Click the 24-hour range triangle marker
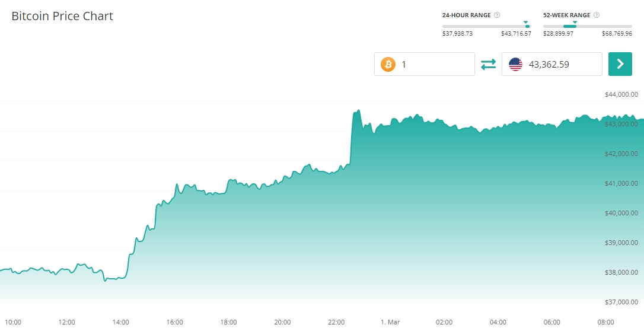The image size is (644, 331). (x=526, y=22)
